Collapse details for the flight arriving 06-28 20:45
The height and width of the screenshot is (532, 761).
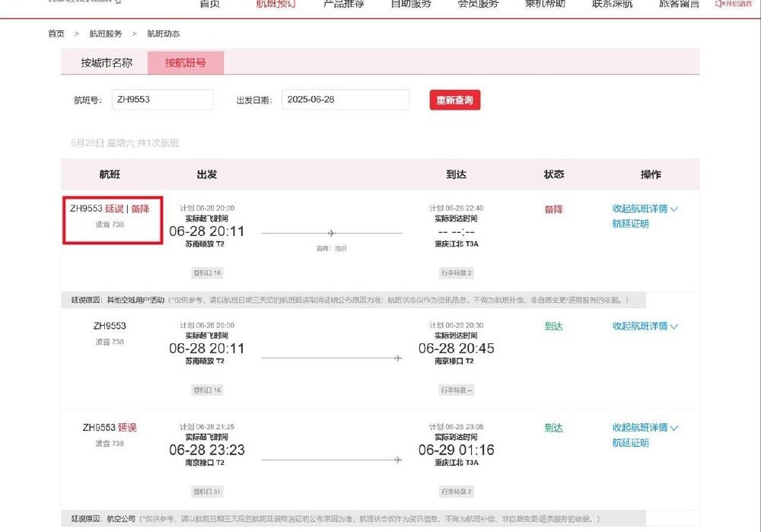645,327
